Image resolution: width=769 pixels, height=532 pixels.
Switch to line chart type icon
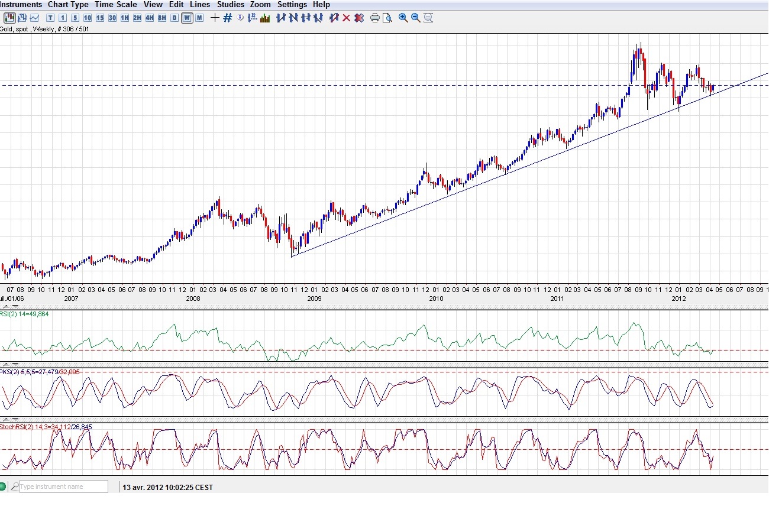[34, 18]
